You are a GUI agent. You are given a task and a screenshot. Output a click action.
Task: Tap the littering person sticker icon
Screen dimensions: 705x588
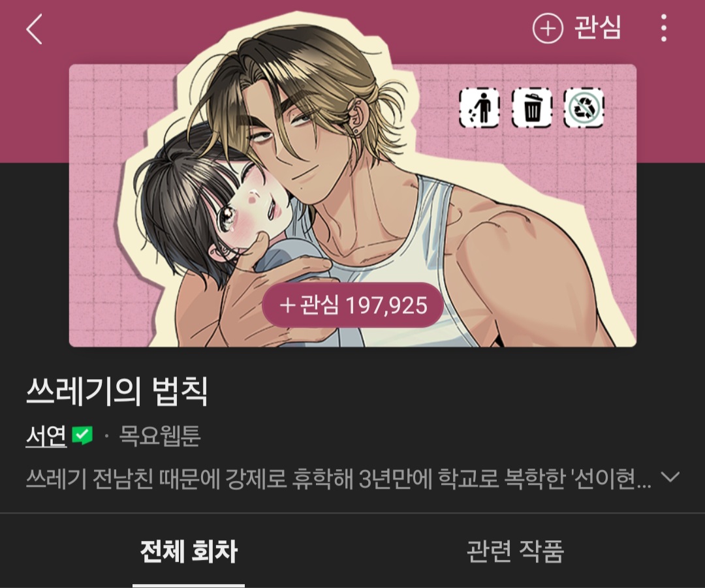coord(479,108)
